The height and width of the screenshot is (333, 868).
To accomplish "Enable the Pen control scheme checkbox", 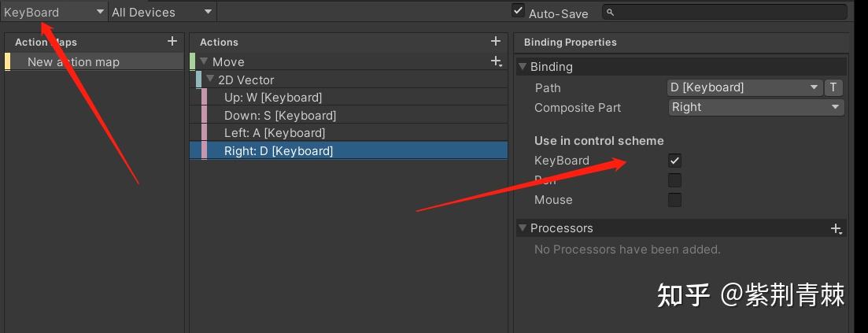I will click(x=674, y=180).
